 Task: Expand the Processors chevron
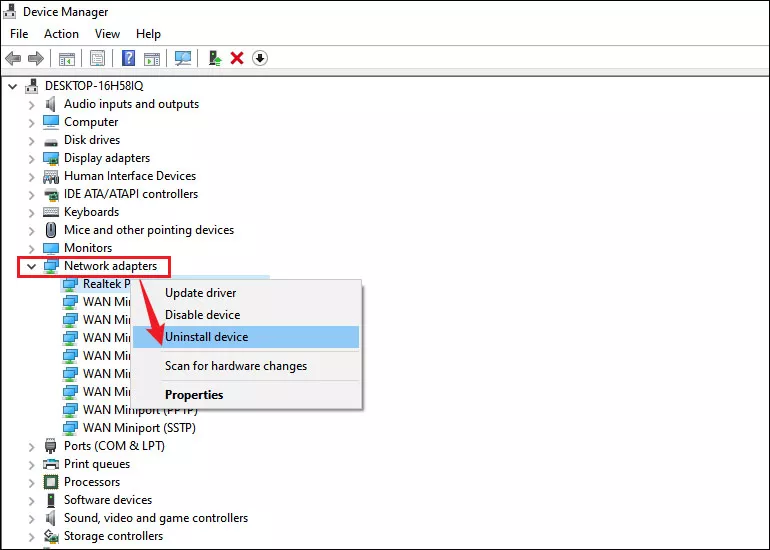click(x=32, y=483)
